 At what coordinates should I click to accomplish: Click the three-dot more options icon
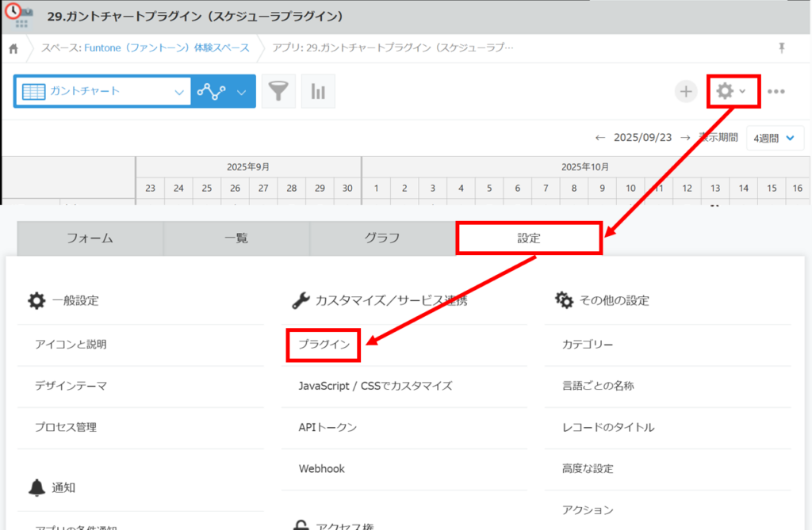776,91
